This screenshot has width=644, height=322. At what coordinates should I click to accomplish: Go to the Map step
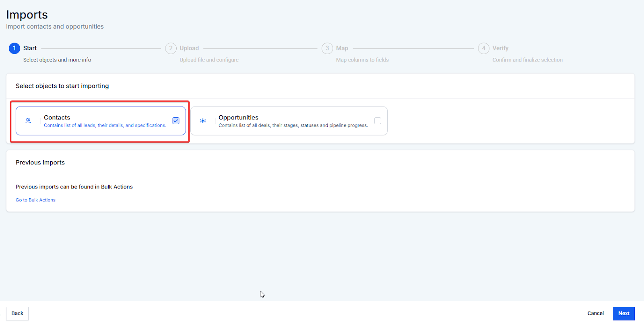click(x=342, y=48)
